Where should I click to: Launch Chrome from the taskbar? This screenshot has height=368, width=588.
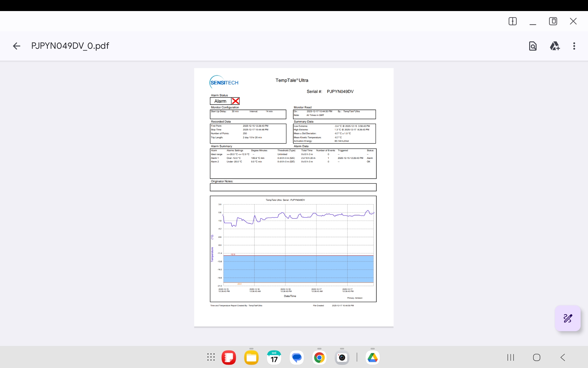coord(319,358)
